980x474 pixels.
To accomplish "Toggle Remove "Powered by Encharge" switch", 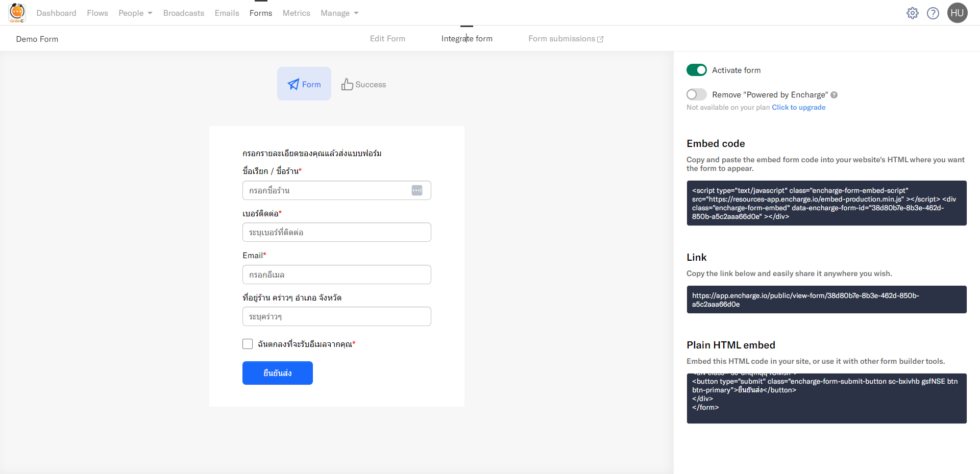I will [x=697, y=94].
